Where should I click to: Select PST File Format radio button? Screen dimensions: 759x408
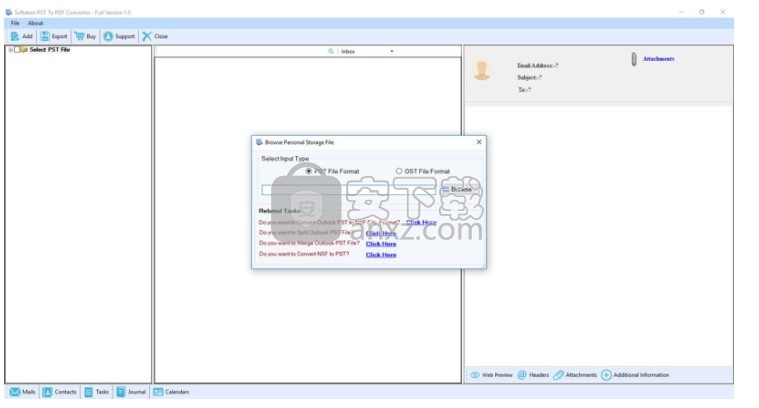coord(308,171)
